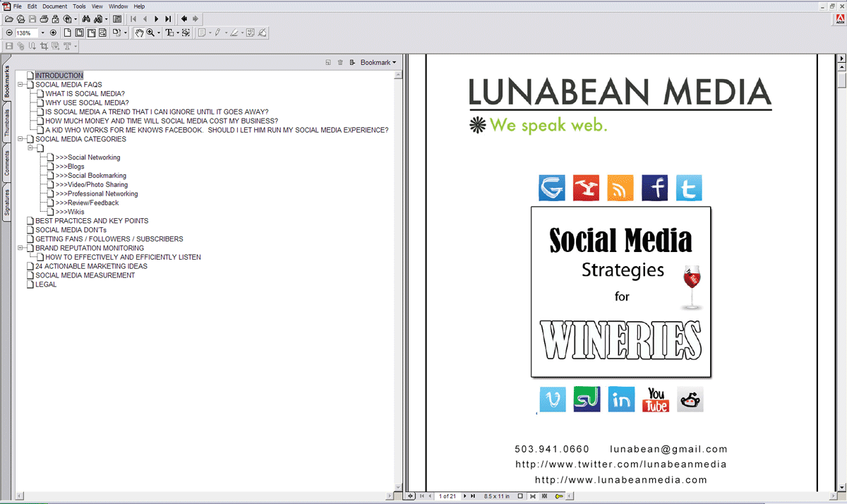Select the Fit Width icon
The height and width of the screenshot is (504, 847).
pyautogui.click(x=91, y=33)
